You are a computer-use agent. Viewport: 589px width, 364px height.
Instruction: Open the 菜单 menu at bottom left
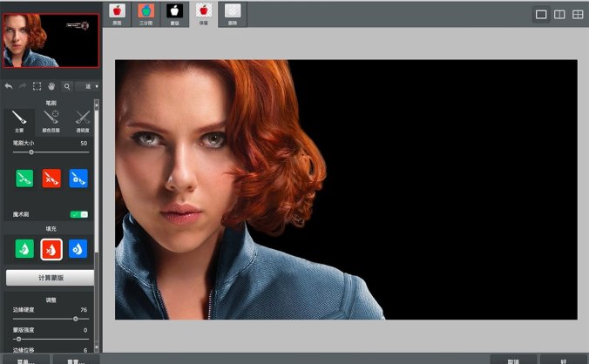26,359
